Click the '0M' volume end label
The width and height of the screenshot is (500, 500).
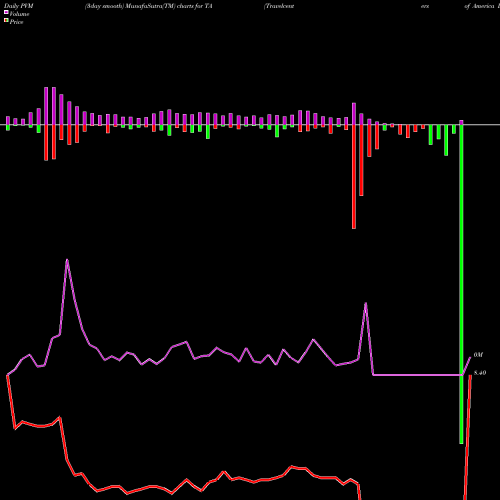[x=478, y=355]
